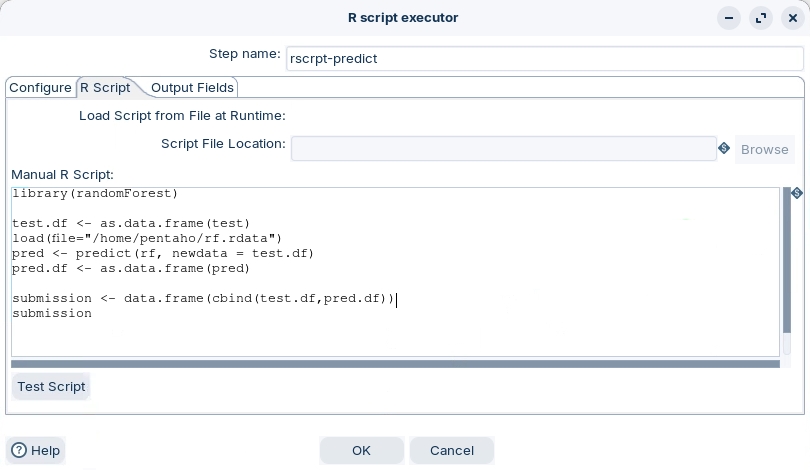Click the variable icon beside the R script editor
Image resolution: width=810 pixels, height=470 pixels.
pyautogui.click(x=797, y=194)
